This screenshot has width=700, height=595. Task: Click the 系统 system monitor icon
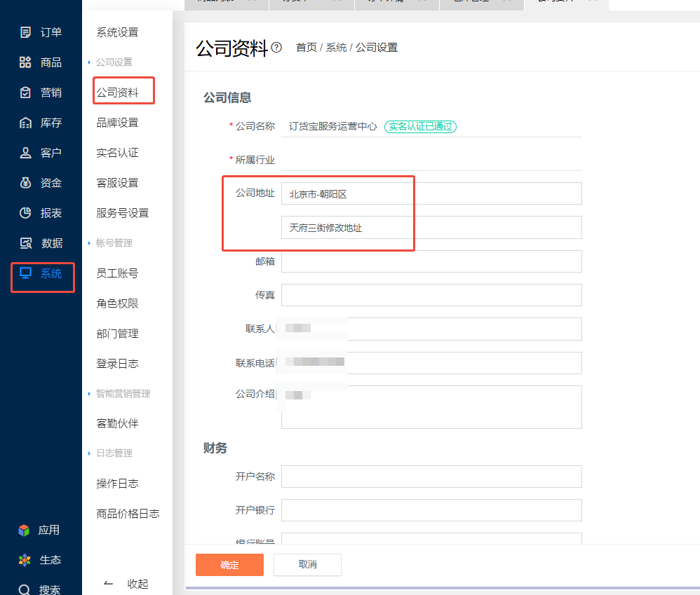pos(25,273)
